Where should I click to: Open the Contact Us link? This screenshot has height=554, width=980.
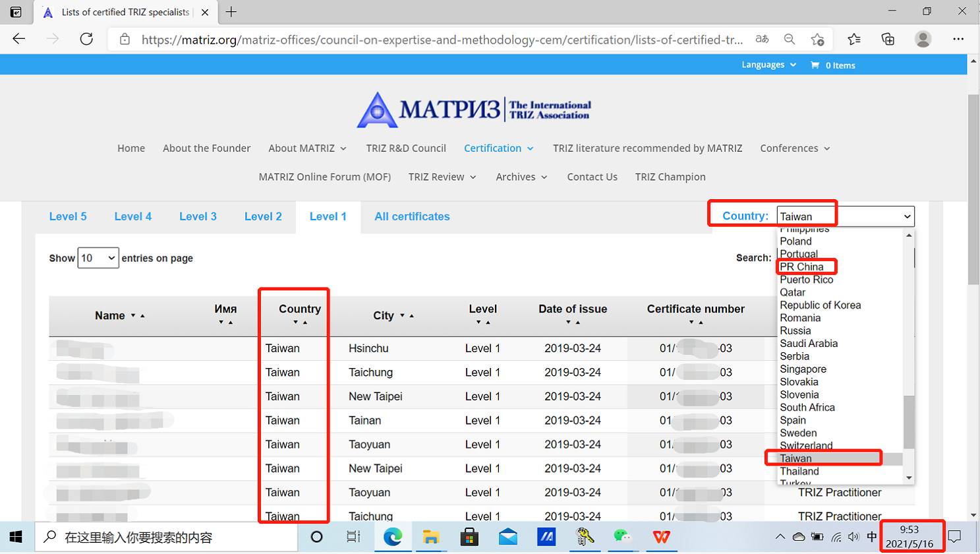click(592, 177)
